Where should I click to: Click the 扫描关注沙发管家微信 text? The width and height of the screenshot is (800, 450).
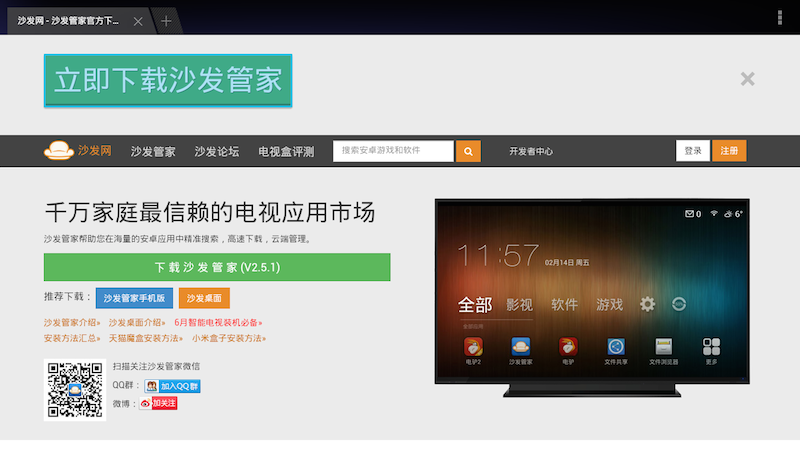pyautogui.click(x=156, y=366)
